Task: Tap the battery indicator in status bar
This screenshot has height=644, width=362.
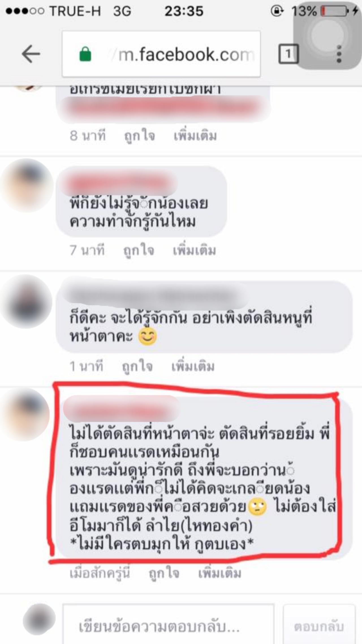Action: [x=334, y=11]
